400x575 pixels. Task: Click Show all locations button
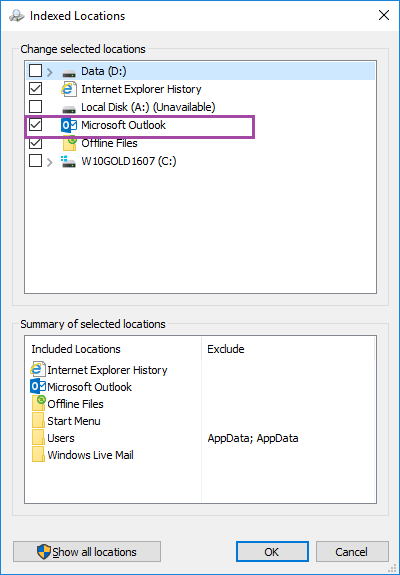[87, 552]
